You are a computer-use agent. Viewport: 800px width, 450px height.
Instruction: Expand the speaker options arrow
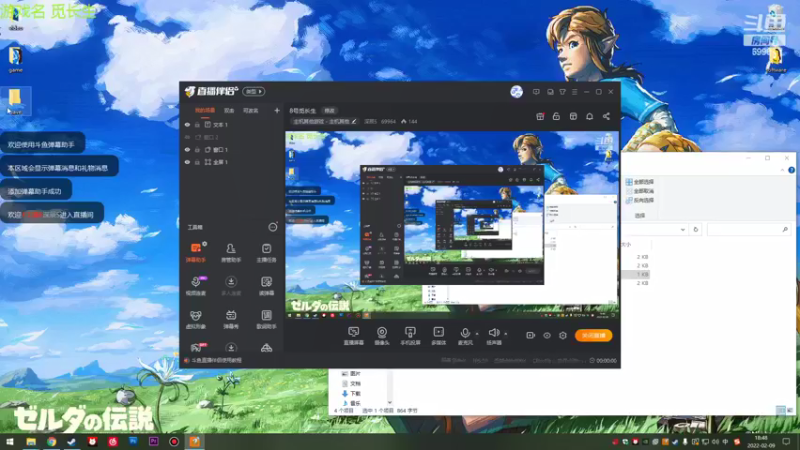point(506,334)
